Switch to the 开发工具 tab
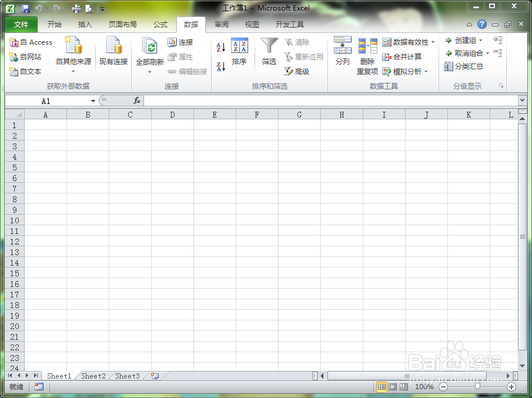 [289, 25]
